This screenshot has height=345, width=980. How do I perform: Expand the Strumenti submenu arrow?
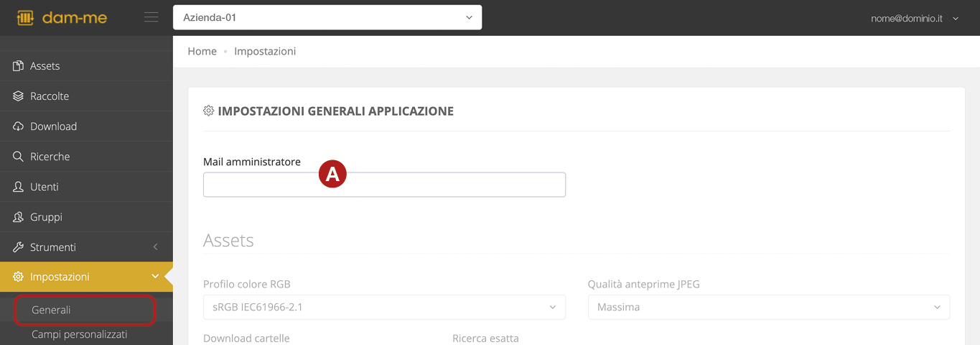(156, 247)
